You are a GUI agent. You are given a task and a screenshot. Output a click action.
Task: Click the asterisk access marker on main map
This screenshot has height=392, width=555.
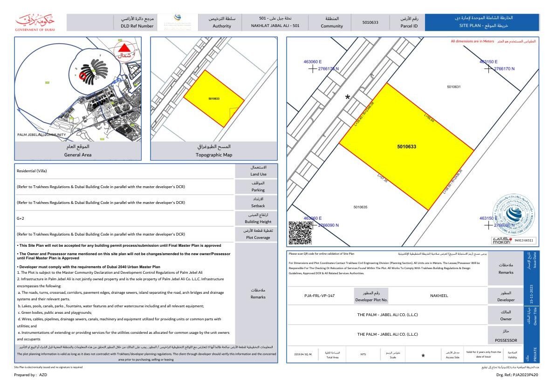pyautogui.click(x=347, y=98)
